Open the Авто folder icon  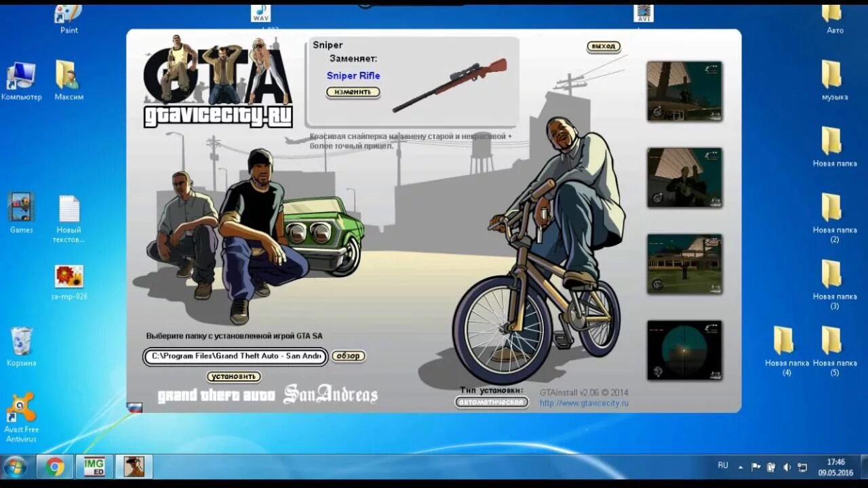pos(835,18)
